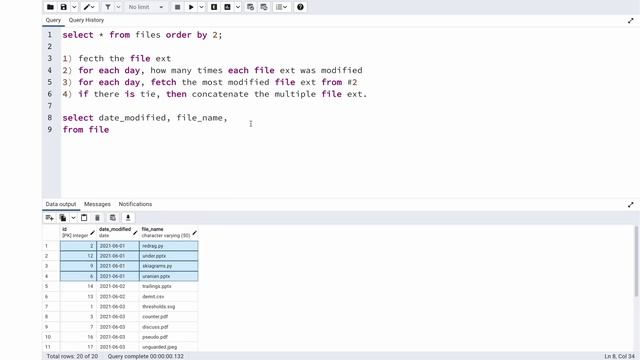
Task: Expand the explain options dropdown arrow
Action: click(238, 7)
